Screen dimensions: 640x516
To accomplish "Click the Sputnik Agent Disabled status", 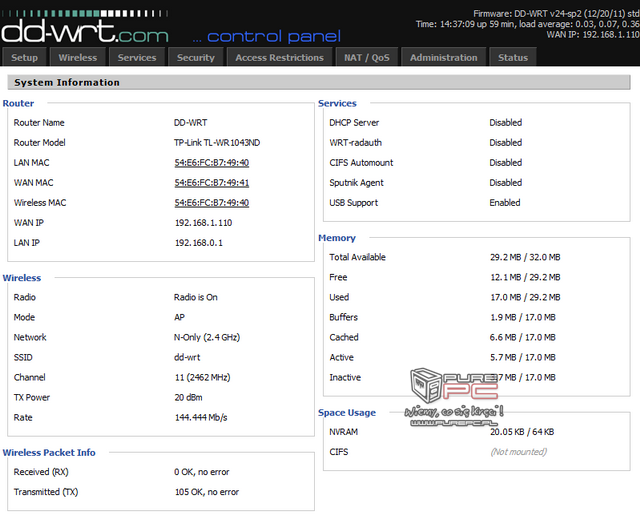I will 505,182.
